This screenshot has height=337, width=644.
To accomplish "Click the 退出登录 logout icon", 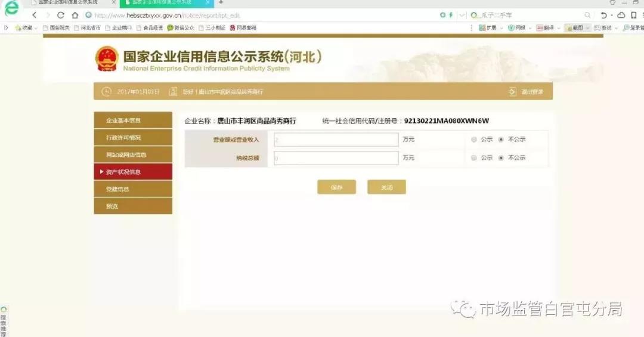I will [x=512, y=91].
